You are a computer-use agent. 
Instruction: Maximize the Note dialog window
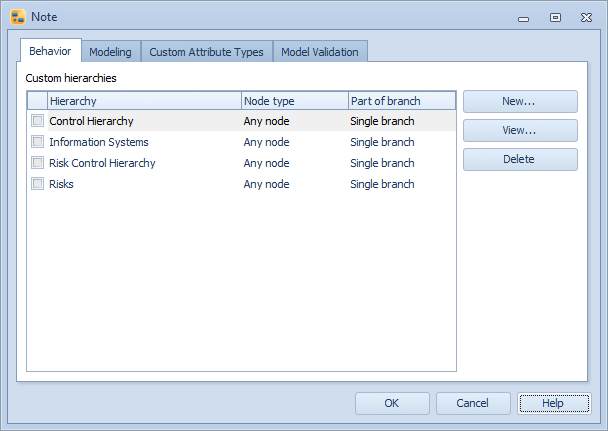coord(555,17)
